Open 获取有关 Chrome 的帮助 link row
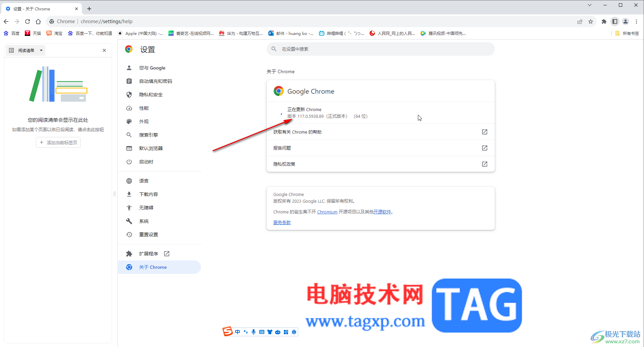Image resolution: width=644 pixels, height=347 pixels. [x=380, y=132]
